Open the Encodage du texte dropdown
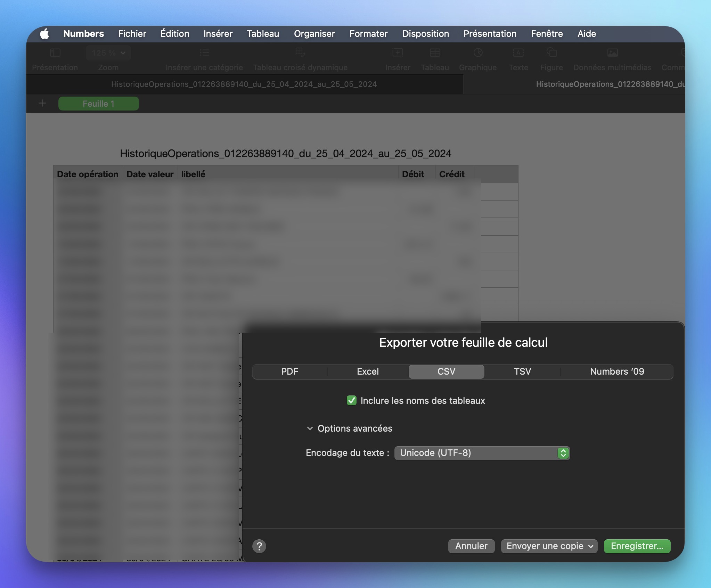 [482, 453]
